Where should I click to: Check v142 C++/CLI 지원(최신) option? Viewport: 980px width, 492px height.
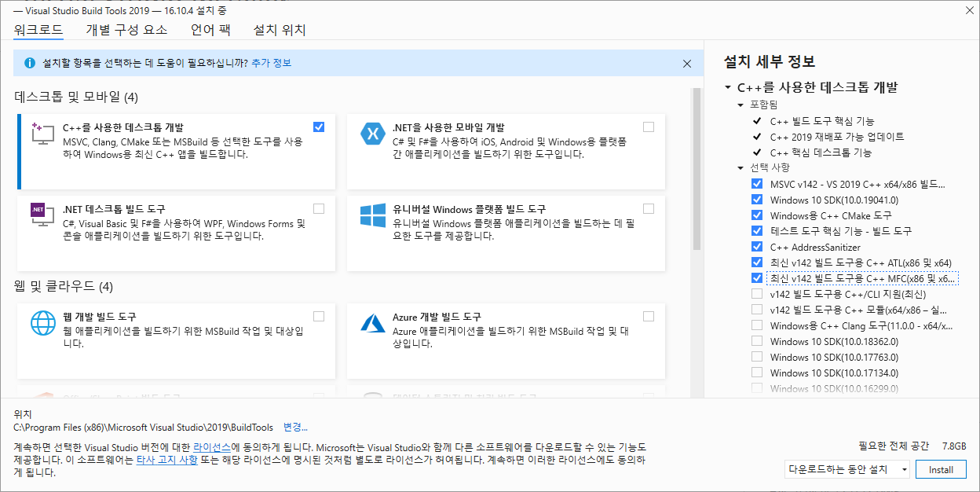click(757, 294)
